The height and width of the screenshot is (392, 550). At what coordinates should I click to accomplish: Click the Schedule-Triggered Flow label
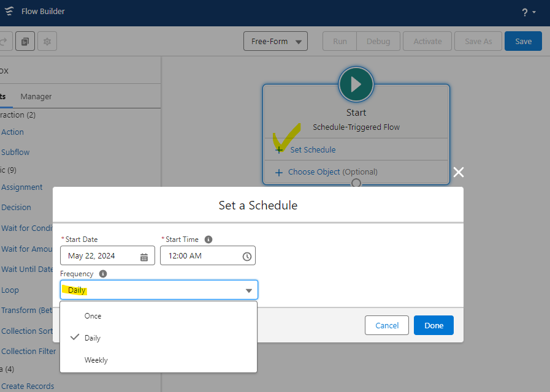[356, 127]
